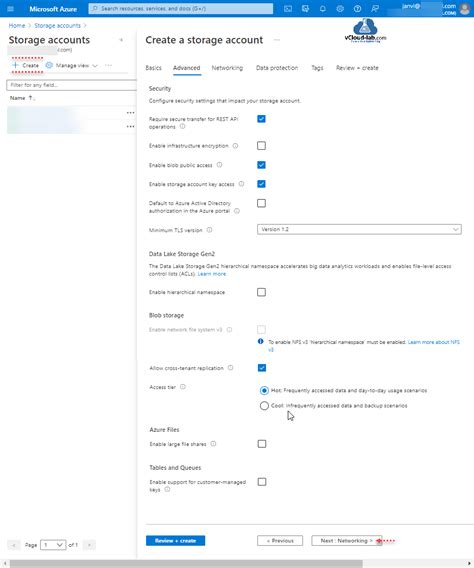The image size is (474, 568).
Task: Click the Manage view gear icon
Action: tap(49, 65)
